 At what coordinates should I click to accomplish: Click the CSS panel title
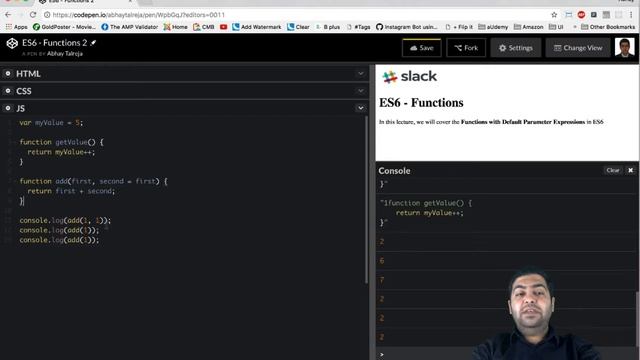[x=24, y=91]
